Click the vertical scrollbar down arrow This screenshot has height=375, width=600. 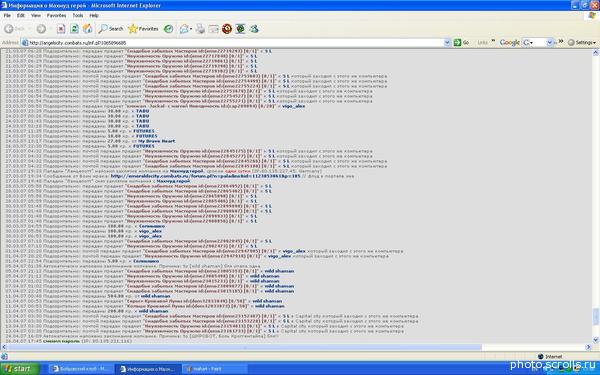pyautogui.click(x=595, y=340)
